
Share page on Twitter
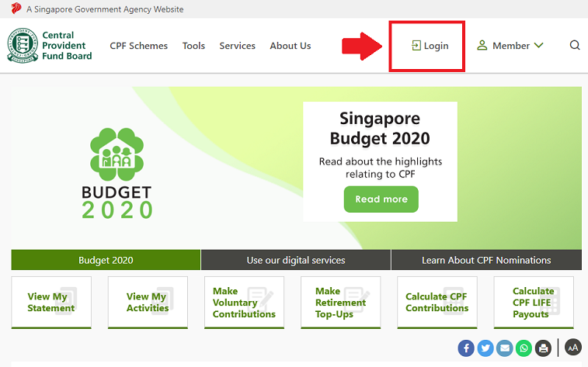coord(485,348)
